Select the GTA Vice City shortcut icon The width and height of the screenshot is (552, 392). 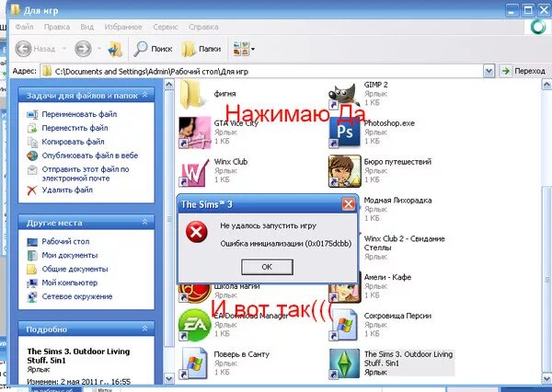[195, 133]
